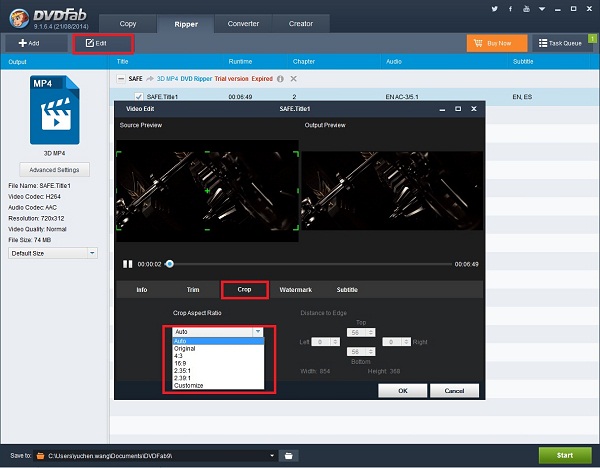
Task: Close the Video Edit dialog
Action: click(x=474, y=109)
